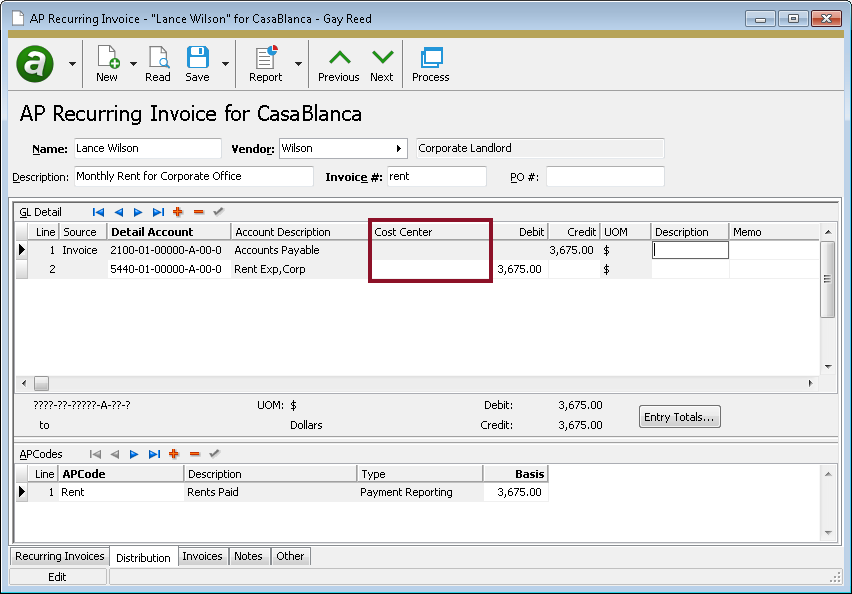This screenshot has width=852, height=594.
Task: Jump to first GL Detail line
Action: click(x=98, y=212)
